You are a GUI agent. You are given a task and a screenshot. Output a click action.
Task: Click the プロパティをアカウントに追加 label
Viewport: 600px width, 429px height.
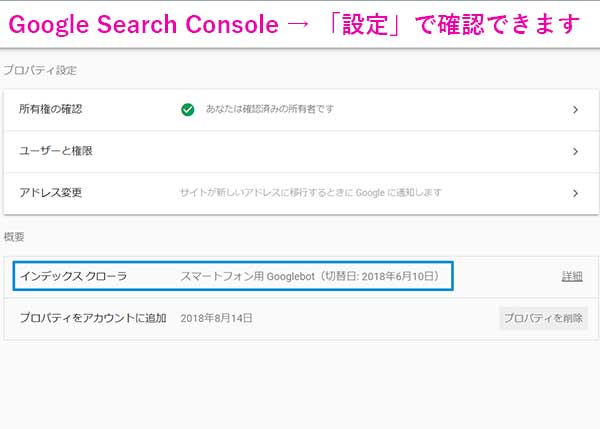93,318
